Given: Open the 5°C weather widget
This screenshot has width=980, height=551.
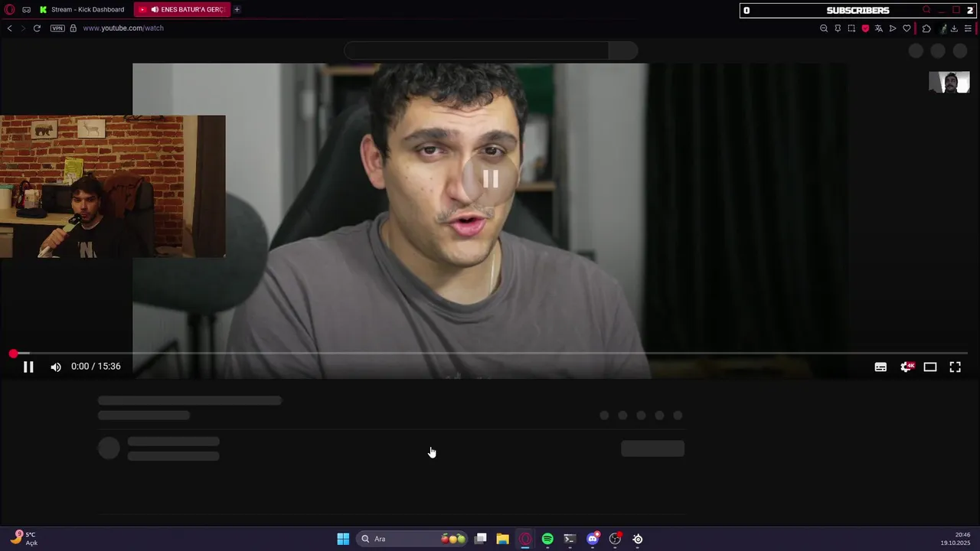Looking at the screenshot, I should coord(24,539).
